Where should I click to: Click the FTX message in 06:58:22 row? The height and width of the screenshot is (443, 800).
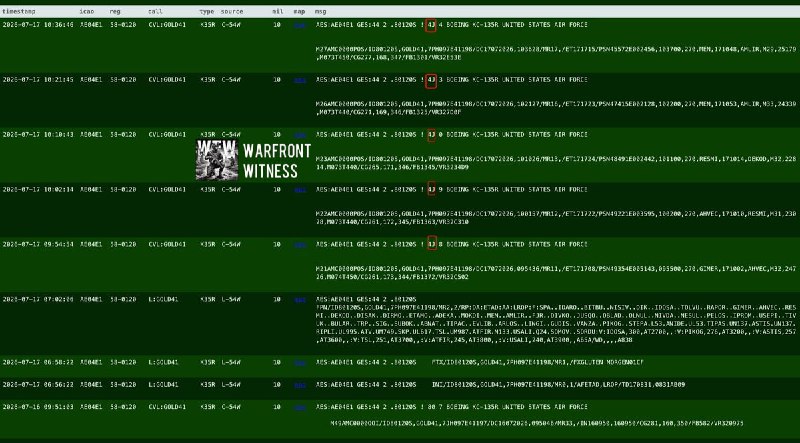[x=537, y=362]
